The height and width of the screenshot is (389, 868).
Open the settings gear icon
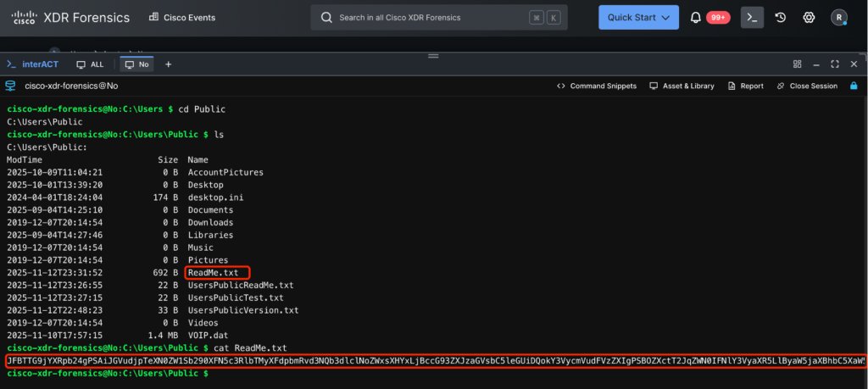click(809, 17)
